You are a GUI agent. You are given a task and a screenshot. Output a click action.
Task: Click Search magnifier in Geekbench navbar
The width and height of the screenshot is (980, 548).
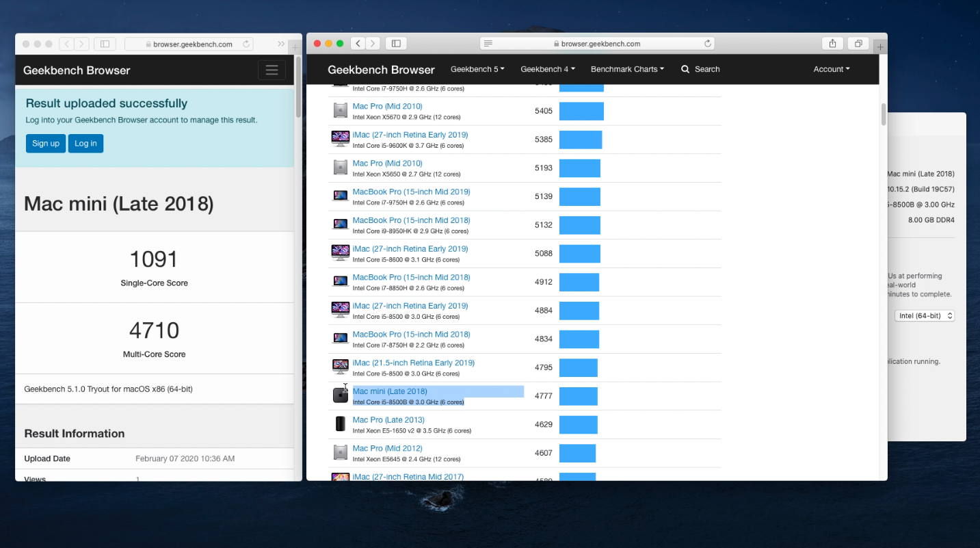tap(685, 69)
